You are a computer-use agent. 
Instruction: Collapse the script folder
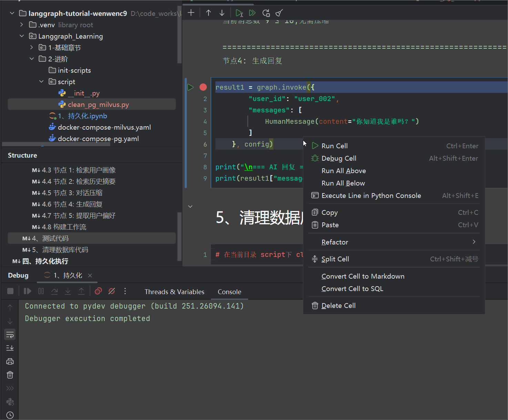point(41,82)
